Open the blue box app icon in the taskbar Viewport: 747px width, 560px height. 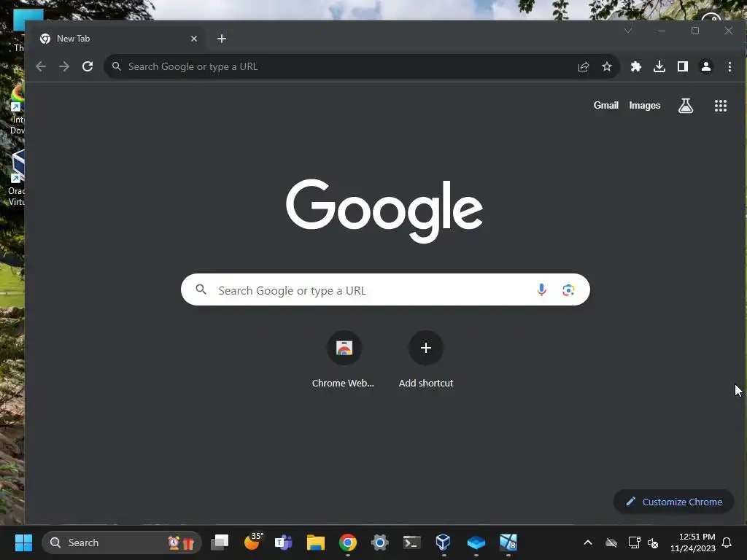476,542
